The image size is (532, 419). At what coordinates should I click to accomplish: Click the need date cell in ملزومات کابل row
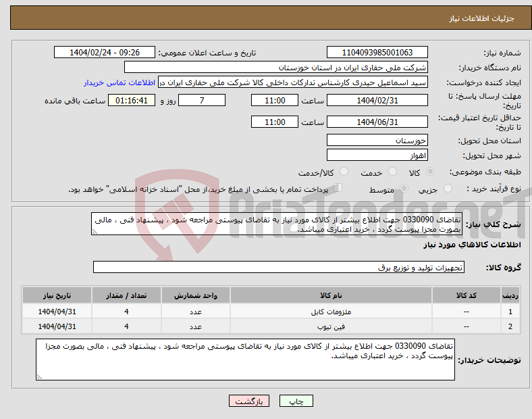pyautogui.click(x=57, y=312)
